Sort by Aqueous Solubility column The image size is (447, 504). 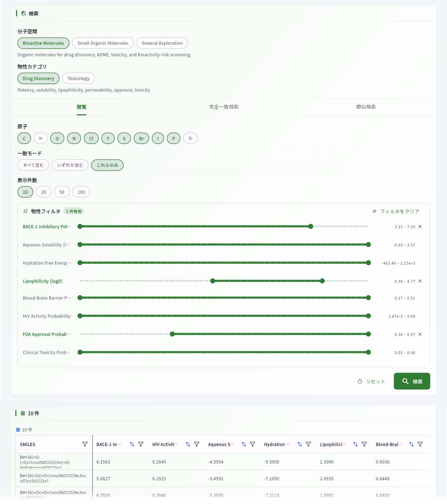pos(244,444)
